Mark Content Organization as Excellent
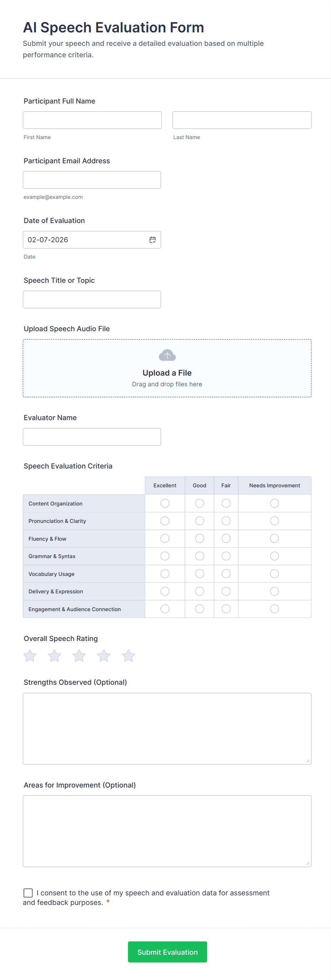Viewport: 331px width, 980px height. [165, 503]
